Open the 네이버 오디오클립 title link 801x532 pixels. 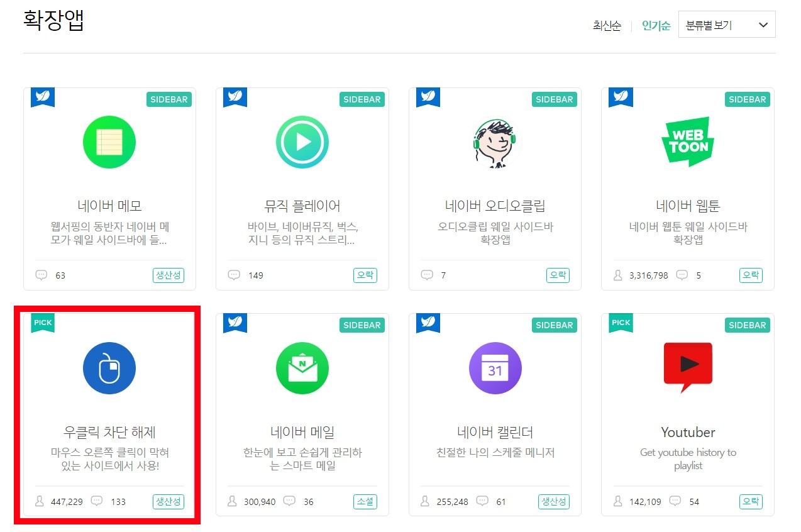(x=495, y=206)
